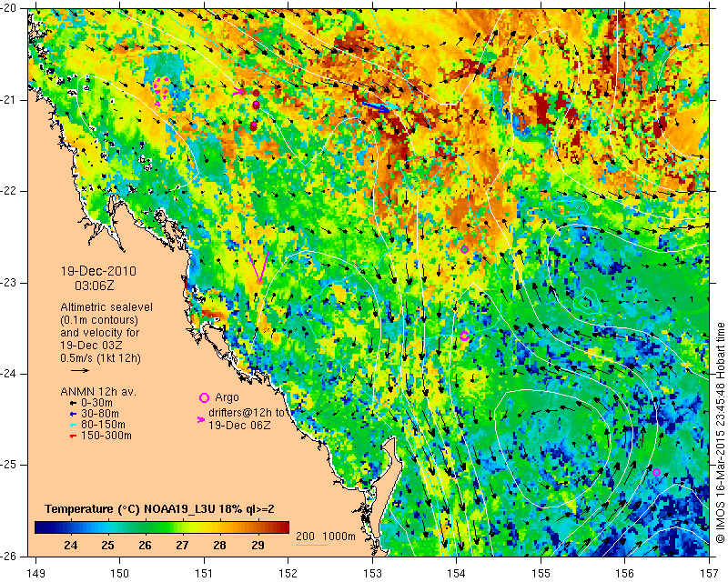This screenshot has height=582, width=728.
Task: Click the latitude axis label -22
Action: point(9,191)
